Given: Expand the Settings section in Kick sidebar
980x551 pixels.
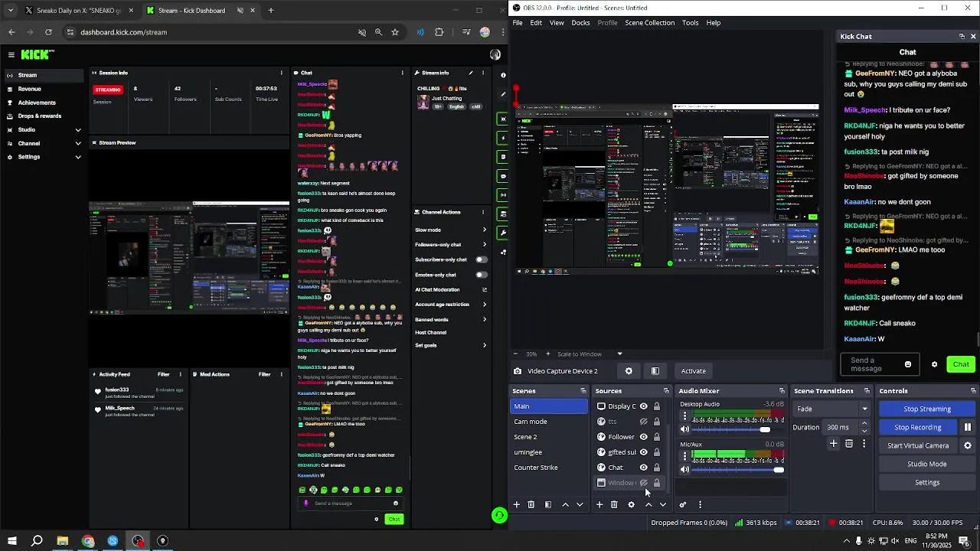Looking at the screenshot, I should pos(78,157).
